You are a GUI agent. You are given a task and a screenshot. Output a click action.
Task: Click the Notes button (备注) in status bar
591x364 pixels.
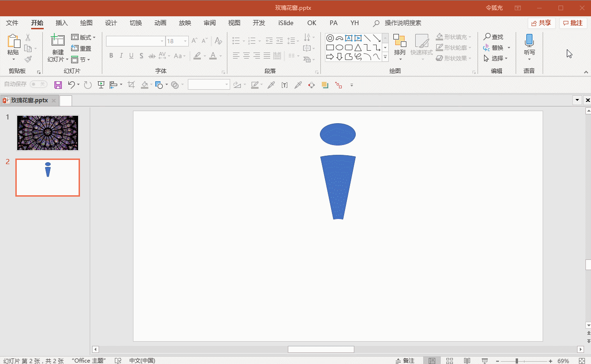click(405, 361)
